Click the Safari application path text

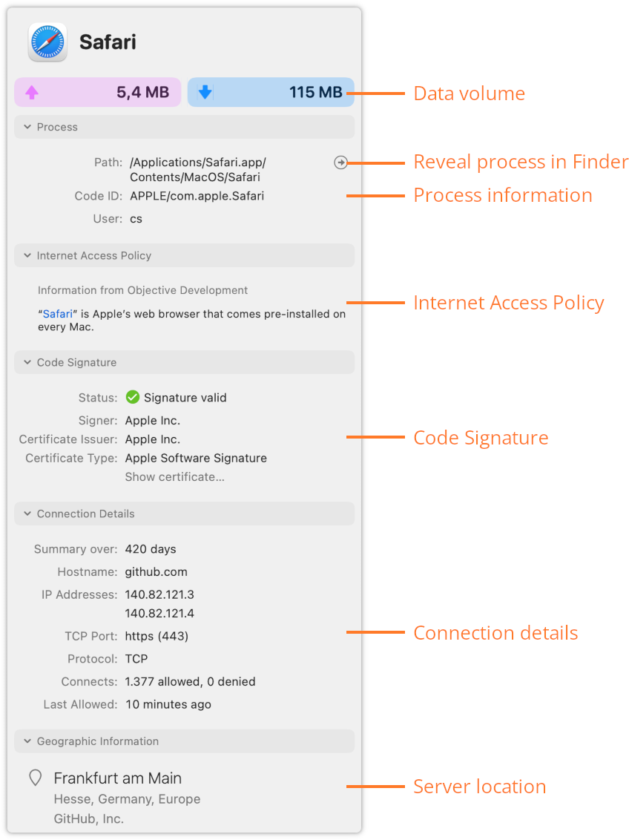[198, 170]
